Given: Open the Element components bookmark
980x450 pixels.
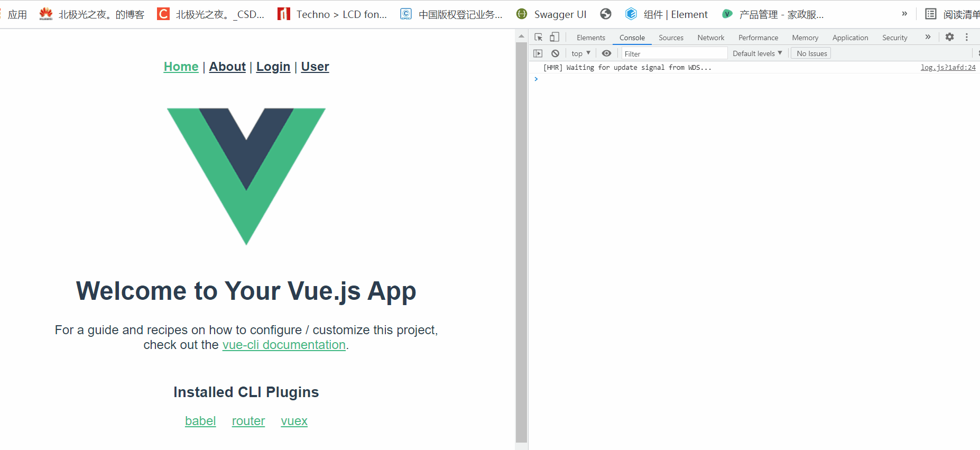Looking at the screenshot, I should coord(666,14).
